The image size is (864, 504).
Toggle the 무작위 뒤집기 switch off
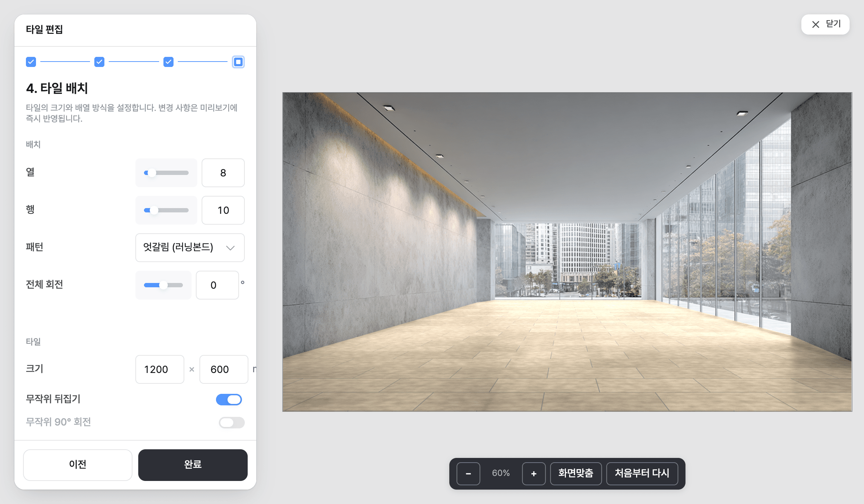click(x=229, y=400)
